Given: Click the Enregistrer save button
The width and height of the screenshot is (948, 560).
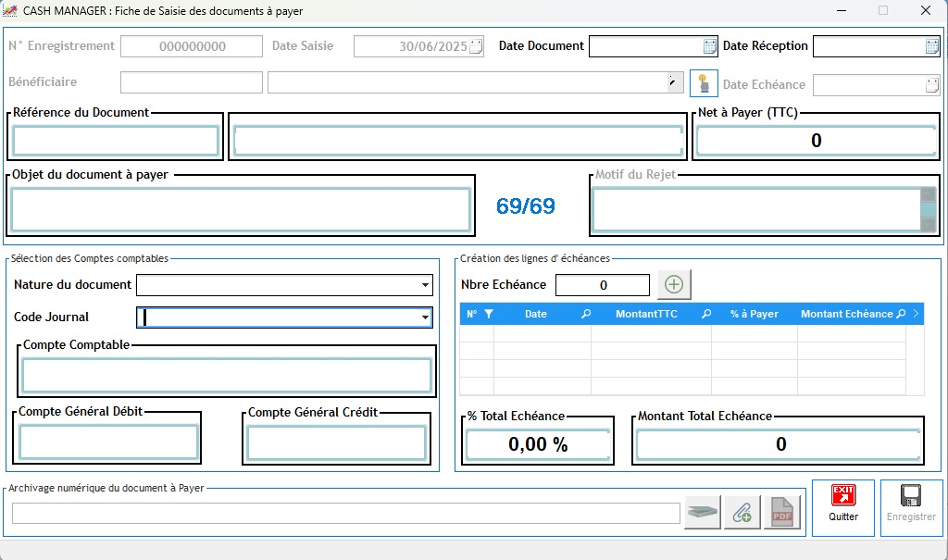Looking at the screenshot, I should click(911, 507).
